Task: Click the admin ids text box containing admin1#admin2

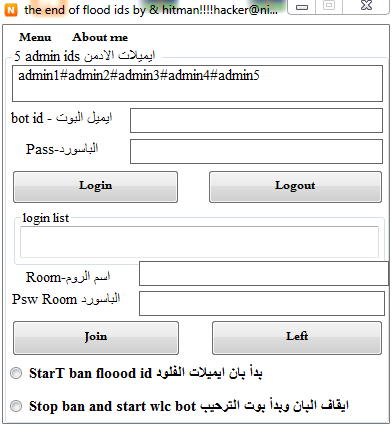Action: click(197, 83)
